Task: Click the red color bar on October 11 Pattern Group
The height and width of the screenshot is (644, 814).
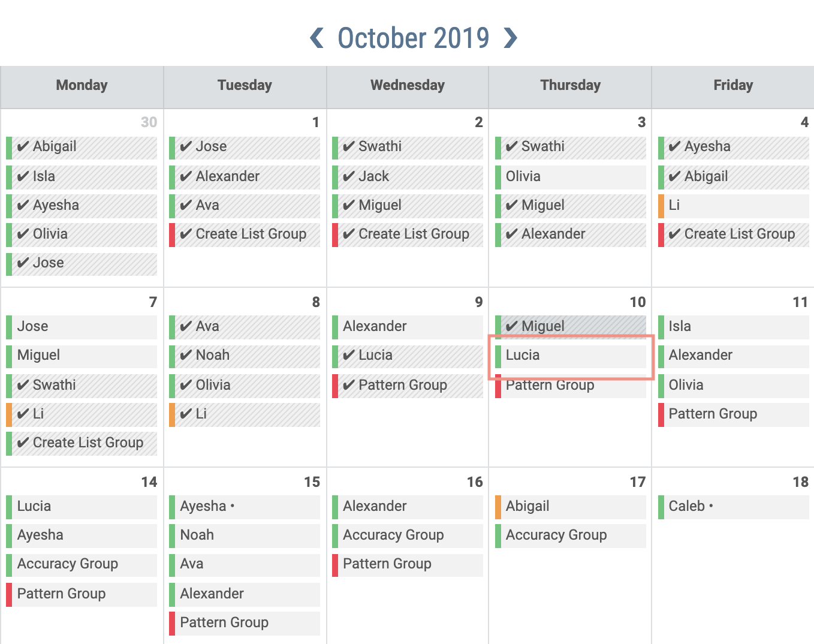Action: tap(662, 414)
